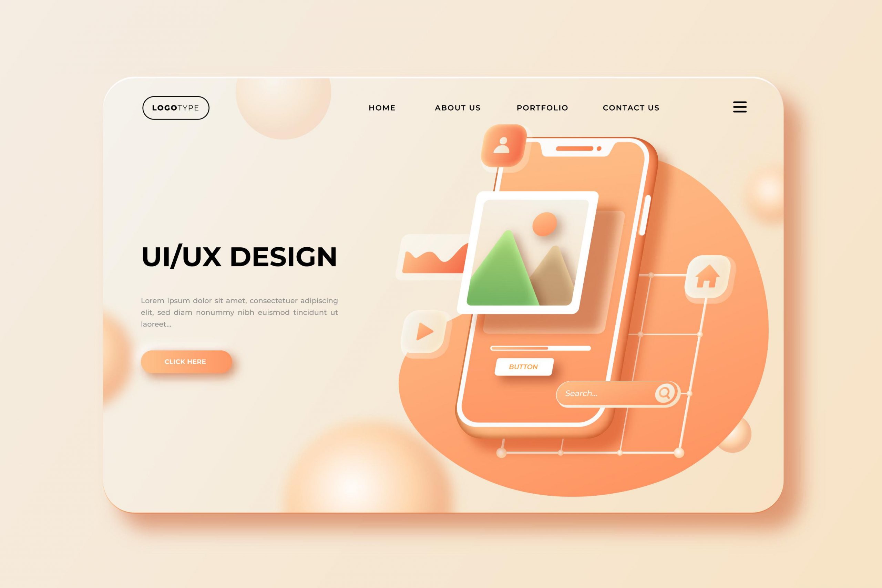Select the ABOUT US menu item

pyautogui.click(x=458, y=107)
